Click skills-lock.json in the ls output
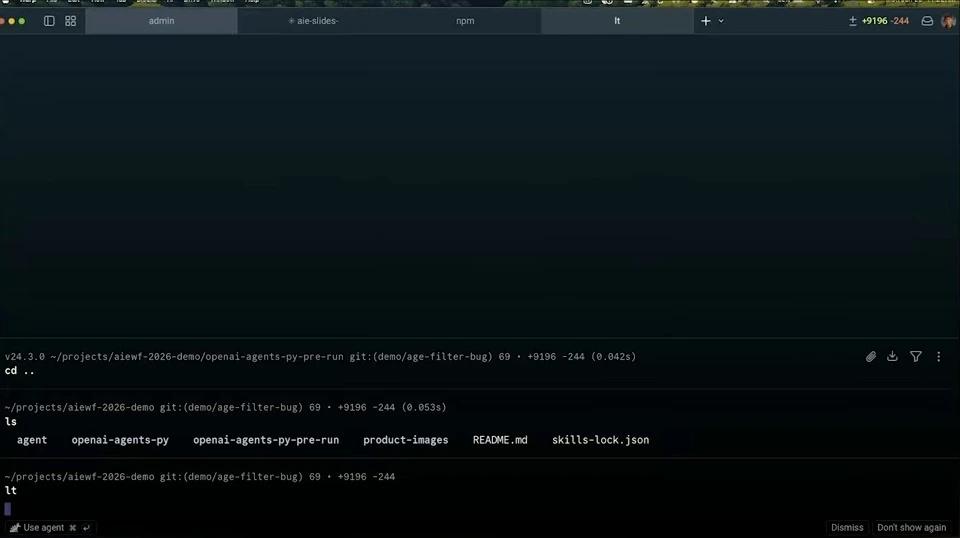Viewport: 960px width, 538px height. (600, 440)
